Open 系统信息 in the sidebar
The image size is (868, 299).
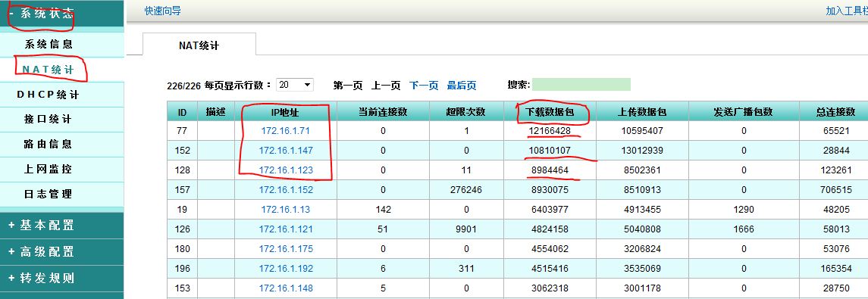click(49, 44)
